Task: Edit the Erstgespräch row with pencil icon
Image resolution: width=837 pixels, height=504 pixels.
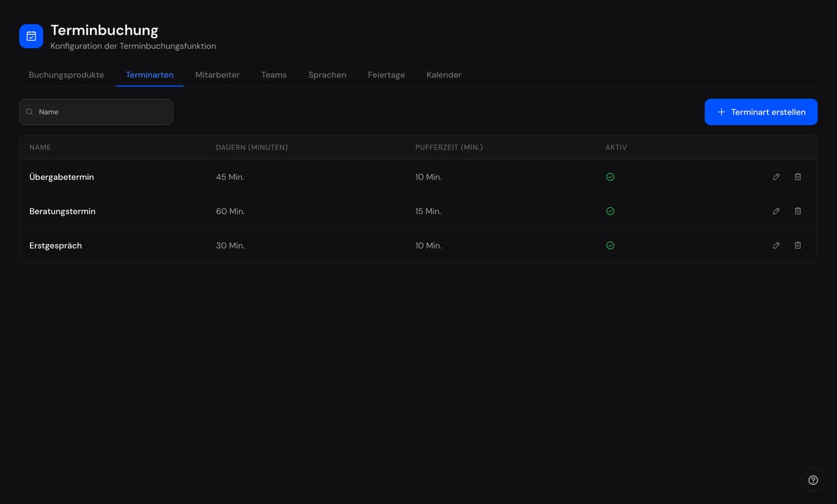Action: [x=776, y=245]
